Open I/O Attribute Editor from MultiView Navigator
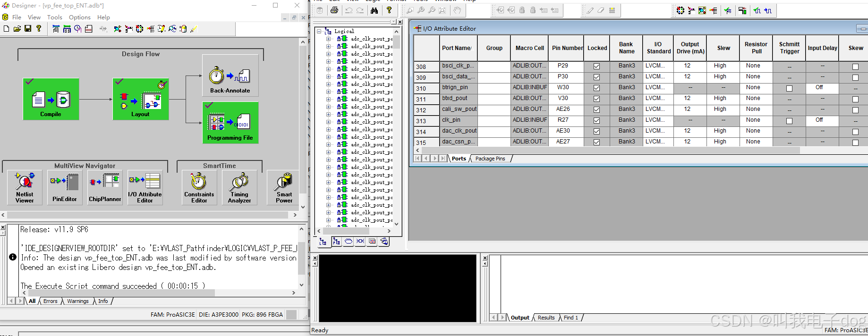Screen dimensions: 868x336 (145, 187)
